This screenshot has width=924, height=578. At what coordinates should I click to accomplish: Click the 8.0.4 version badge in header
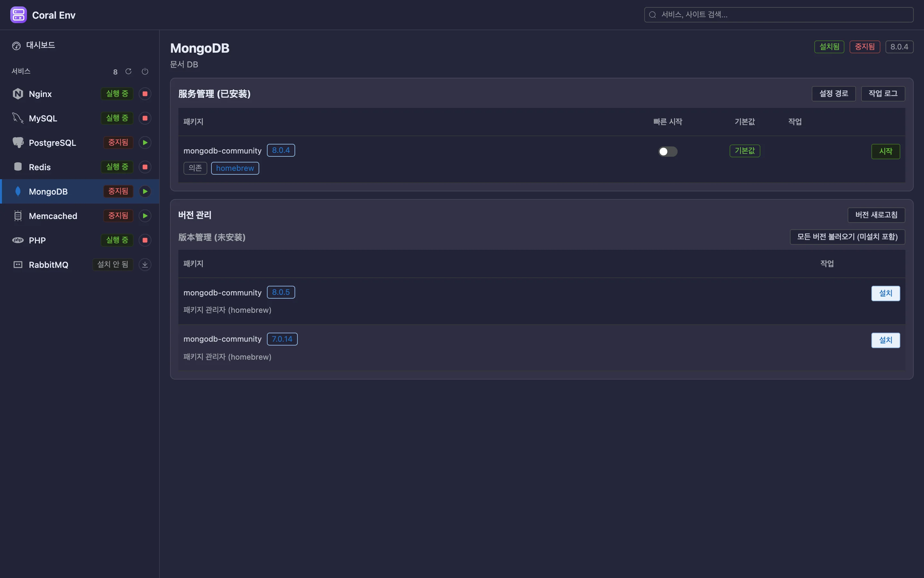(x=899, y=47)
